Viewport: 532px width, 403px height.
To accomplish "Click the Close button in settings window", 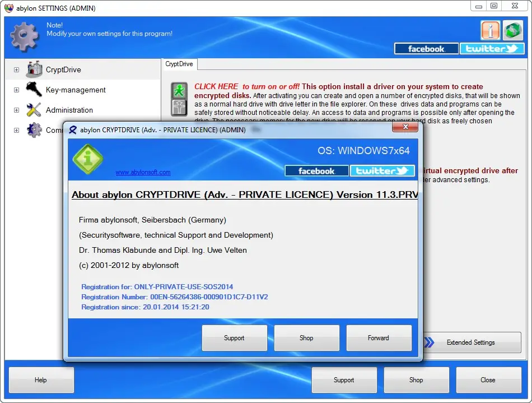I will tap(488, 380).
